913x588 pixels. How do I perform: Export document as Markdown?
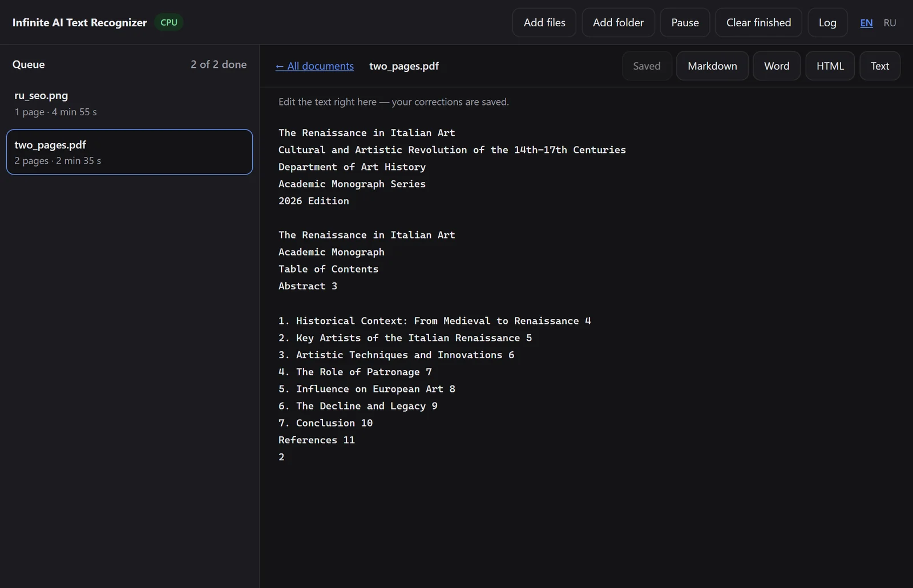[x=712, y=66]
